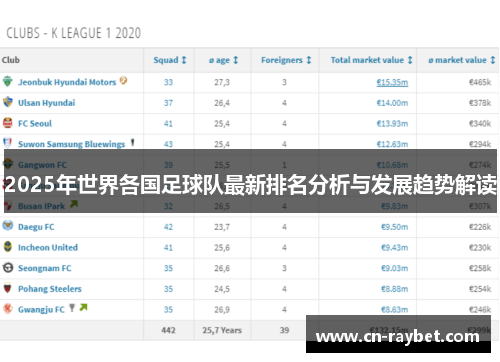
Task: Click the champion badge next to Jeonbuk Hyundai Motors
Action: click(123, 80)
